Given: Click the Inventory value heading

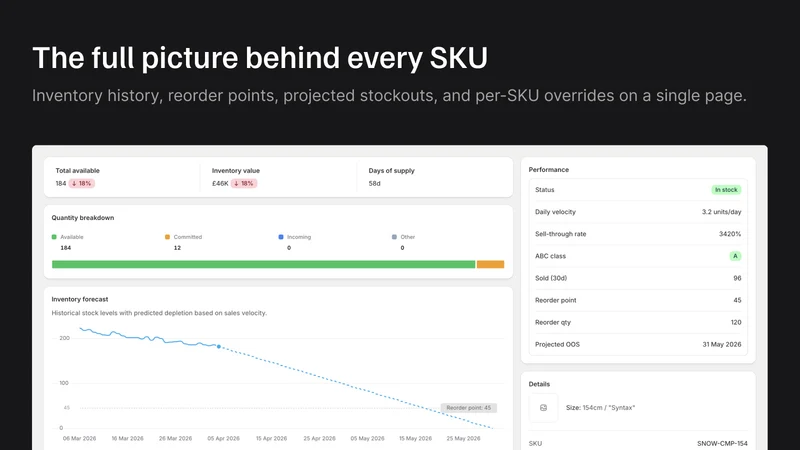Looking at the screenshot, I should tap(236, 170).
